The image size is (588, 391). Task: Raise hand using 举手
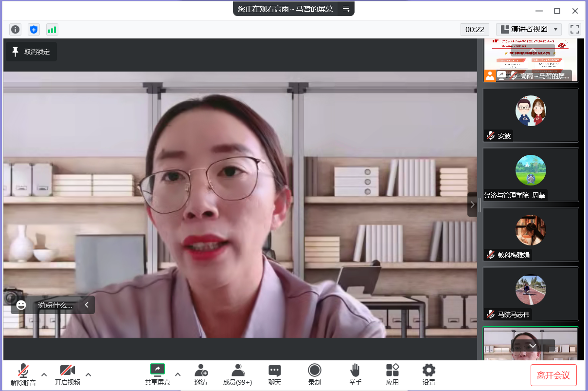[355, 374]
